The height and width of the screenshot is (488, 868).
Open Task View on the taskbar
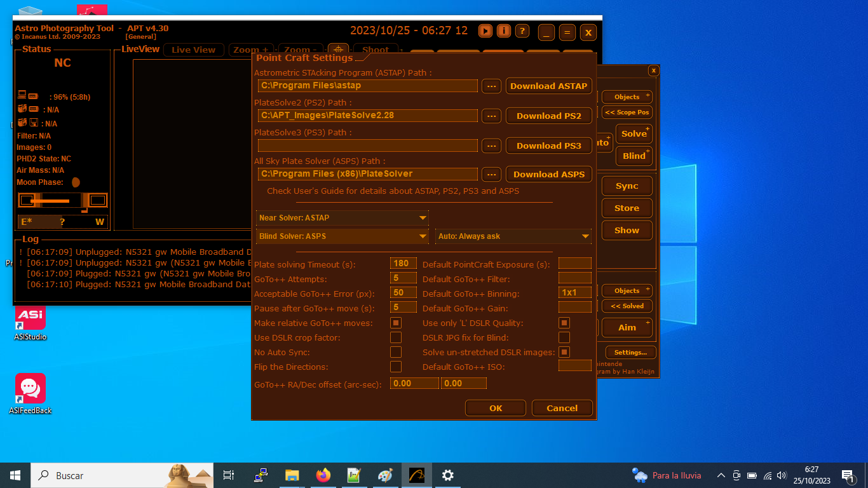(x=229, y=475)
